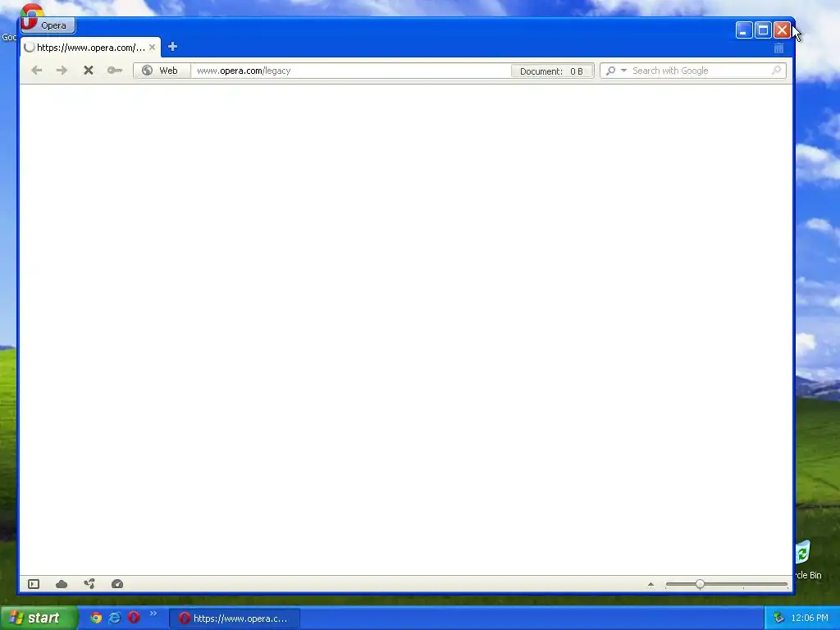Launch Opera from quick launch
Image resolution: width=840 pixels, height=630 pixels.
pyautogui.click(x=134, y=618)
